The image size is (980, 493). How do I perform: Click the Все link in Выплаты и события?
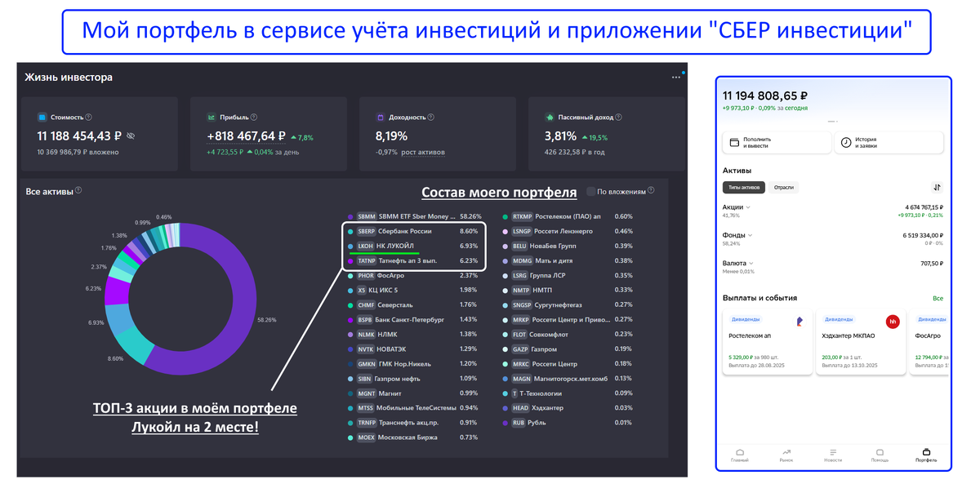click(x=938, y=299)
